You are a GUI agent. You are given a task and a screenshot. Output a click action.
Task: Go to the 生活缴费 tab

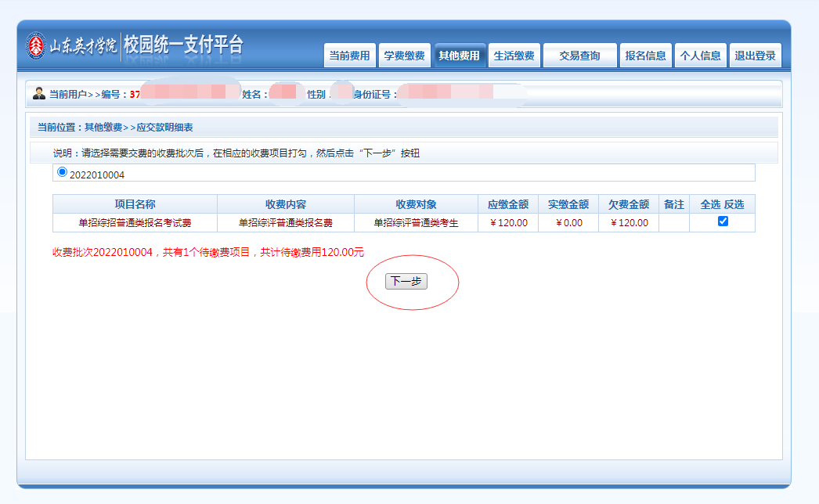[514, 56]
